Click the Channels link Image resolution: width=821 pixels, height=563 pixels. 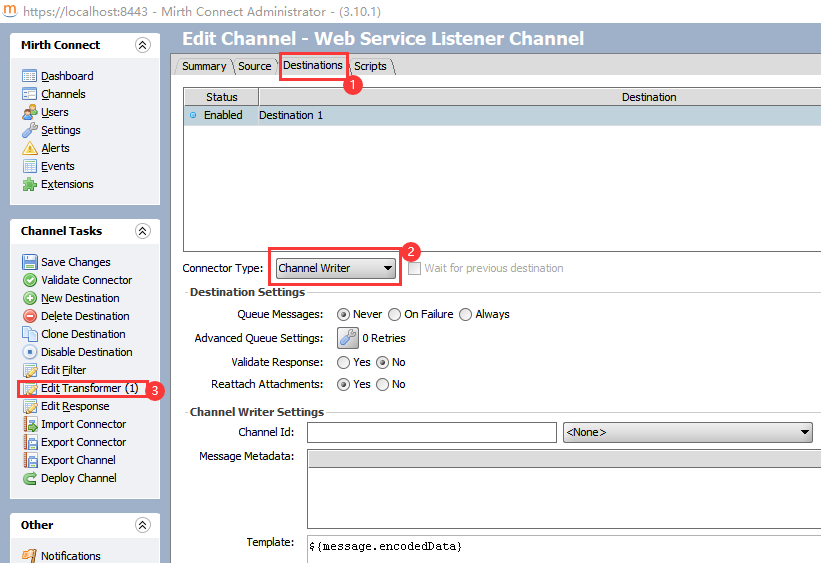[63, 94]
